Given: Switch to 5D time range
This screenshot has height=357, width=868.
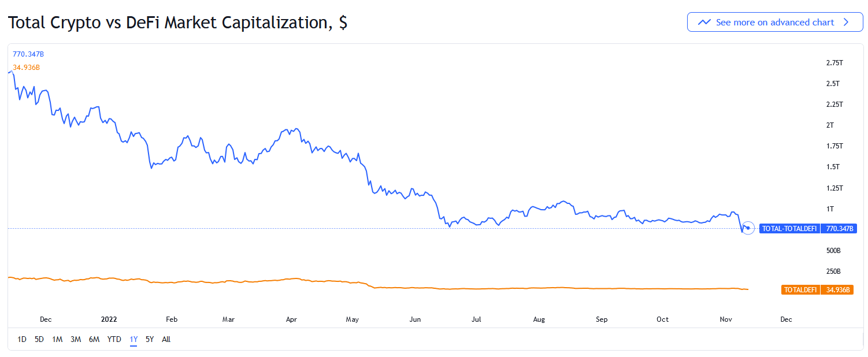Looking at the screenshot, I should pos(39,339).
